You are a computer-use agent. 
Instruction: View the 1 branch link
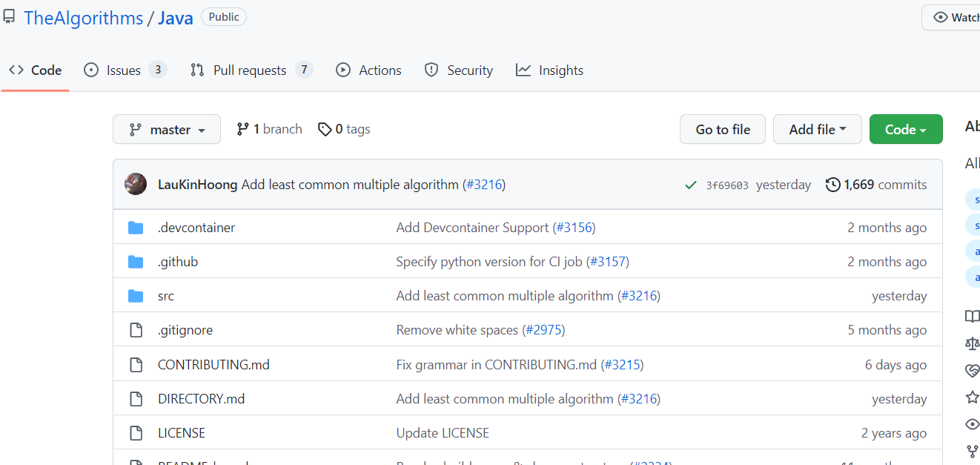pos(269,129)
